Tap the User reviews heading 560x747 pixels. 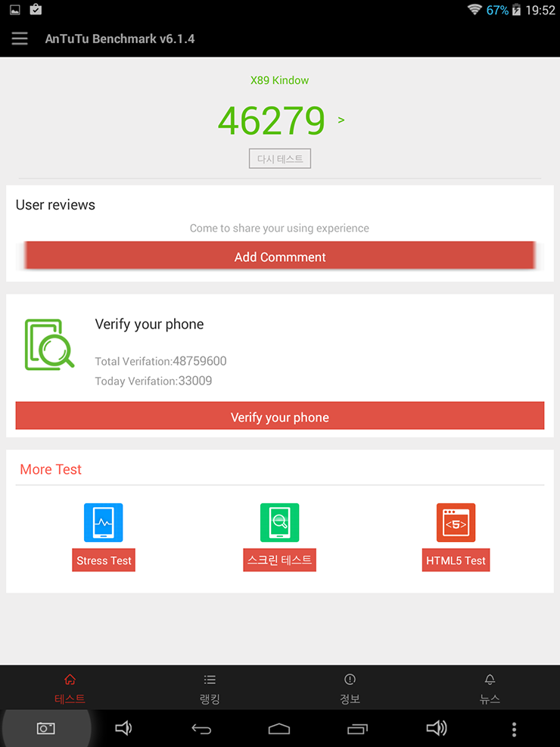(x=55, y=205)
